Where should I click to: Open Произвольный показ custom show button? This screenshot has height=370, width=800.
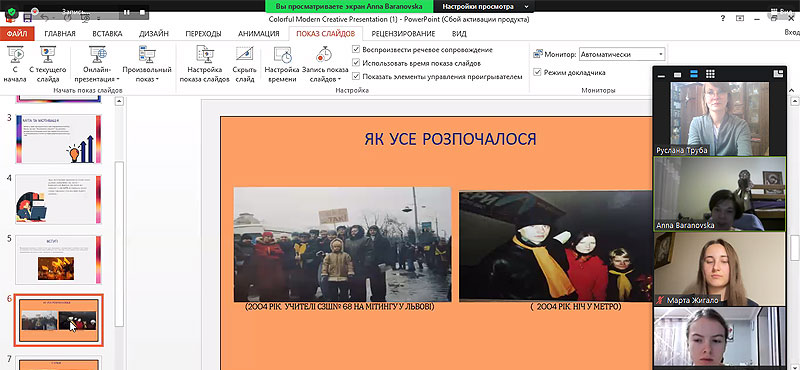(146, 65)
